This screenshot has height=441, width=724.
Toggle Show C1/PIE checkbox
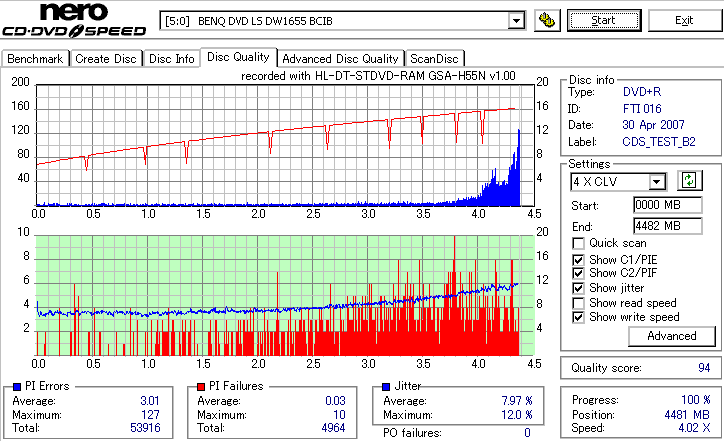[578, 260]
